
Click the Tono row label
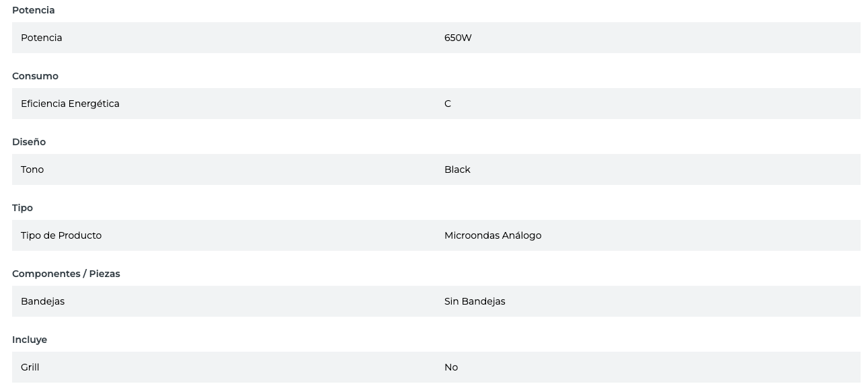coord(32,169)
